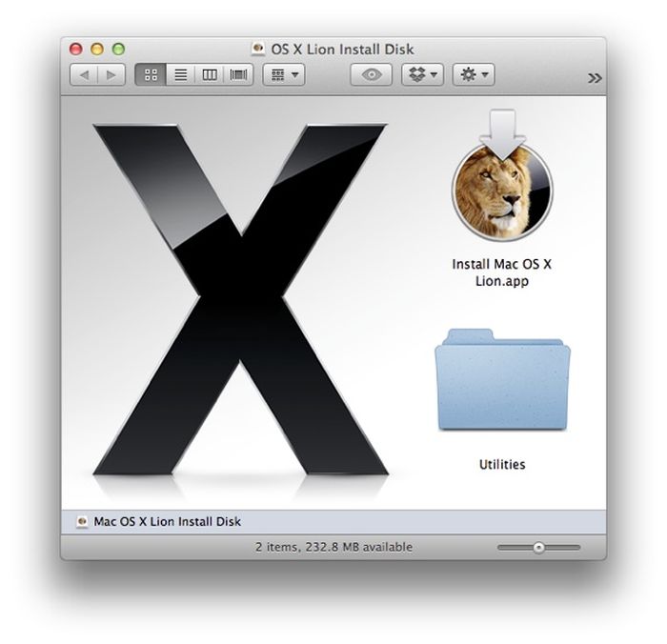
Task: Open the Dropbox toolbar menu
Action: (x=422, y=75)
